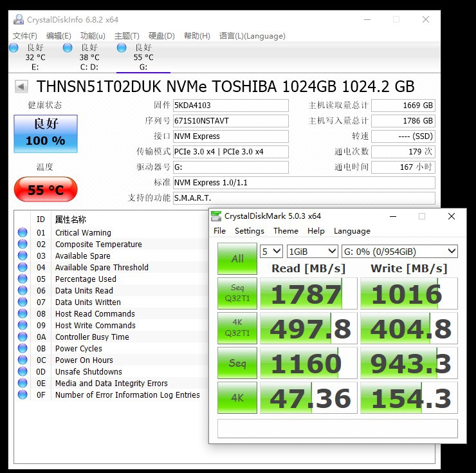The image size is (476, 473).
Task: Click status orb for Composite Temperature row
Action: click(x=23, y=244)
